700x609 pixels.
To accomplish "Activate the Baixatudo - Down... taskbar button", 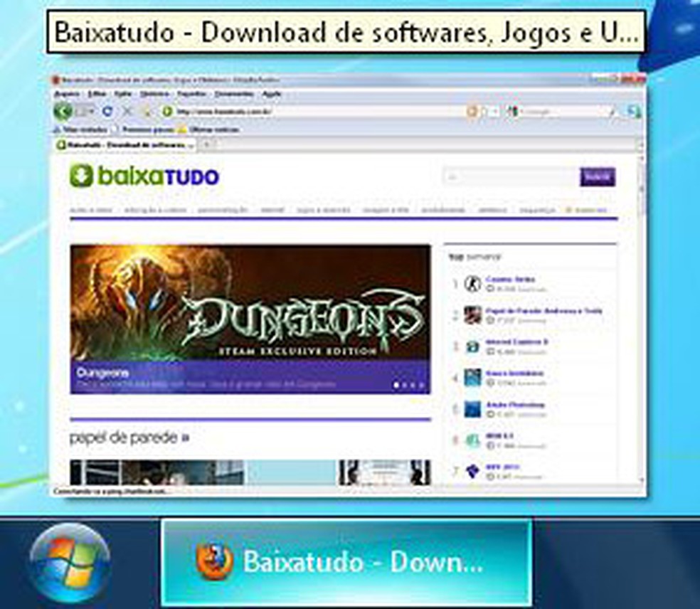I will pyautogui.click(x=346, y=561).
